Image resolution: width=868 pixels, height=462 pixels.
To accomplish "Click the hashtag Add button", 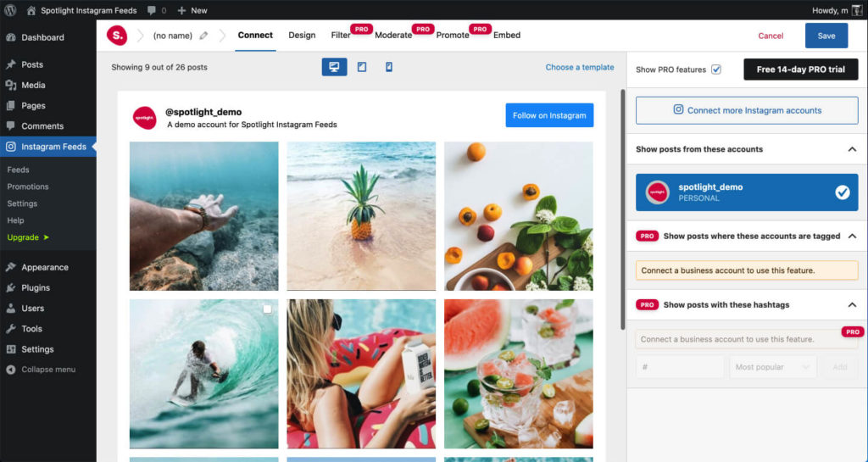I will pos(840,367).
